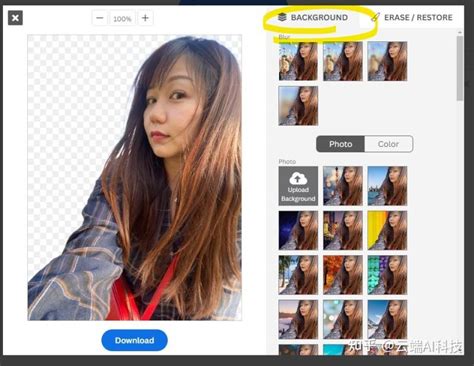
Task: Choose the blurry bokeh photo background beside Upload
Action: click(x=343, y=186)
